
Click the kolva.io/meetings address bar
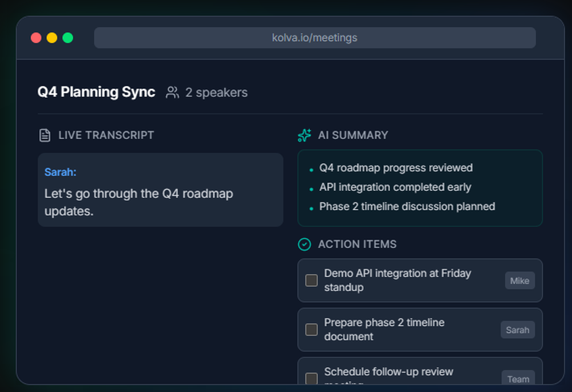pos(315,38)
